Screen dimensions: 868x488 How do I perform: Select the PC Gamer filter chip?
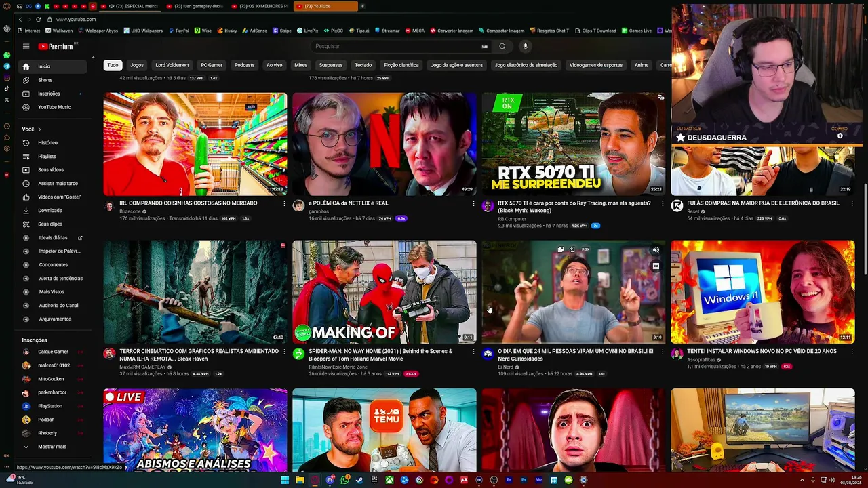coord(212,65)
